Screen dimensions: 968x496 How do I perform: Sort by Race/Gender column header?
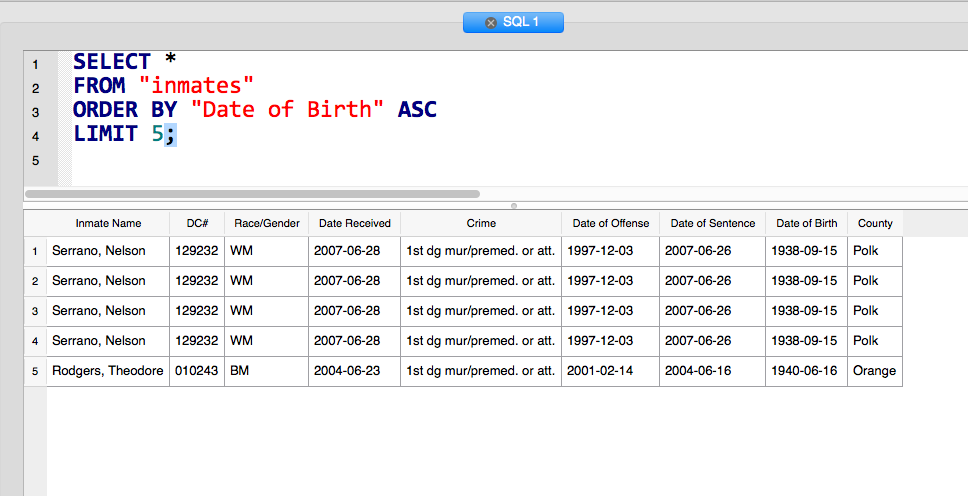[x=267, y=224]
